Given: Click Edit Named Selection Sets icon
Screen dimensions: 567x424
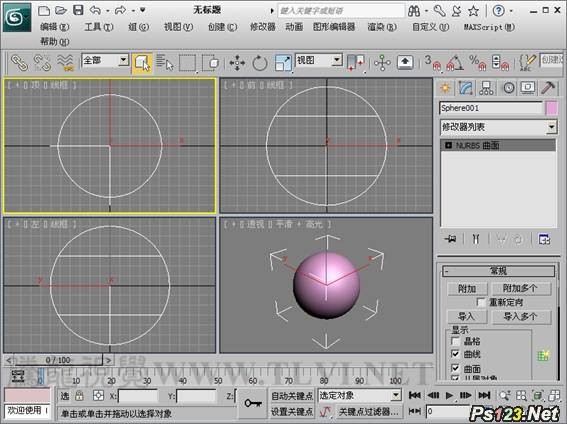Looking at the screenshot, I should [x=528, y=63].
